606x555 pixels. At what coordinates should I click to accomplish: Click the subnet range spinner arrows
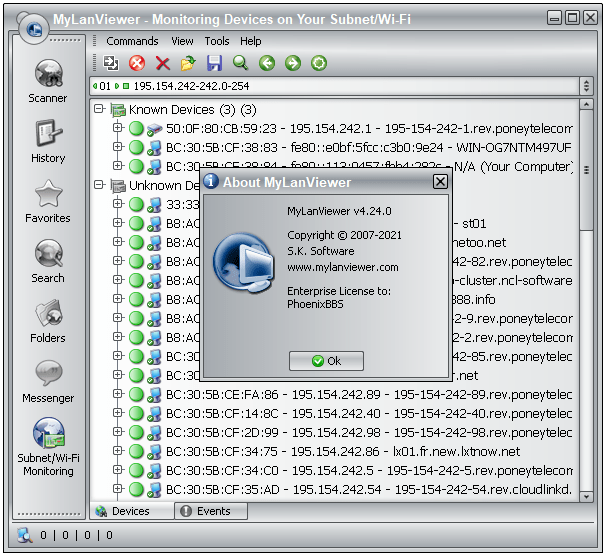click(x=586, y=86)
